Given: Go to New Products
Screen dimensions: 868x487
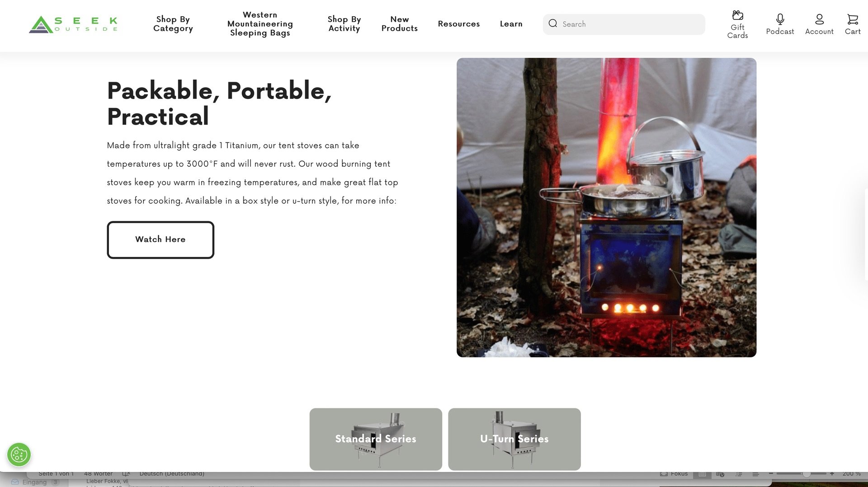Looking at the screenshot, I should (x=399, y=24).
